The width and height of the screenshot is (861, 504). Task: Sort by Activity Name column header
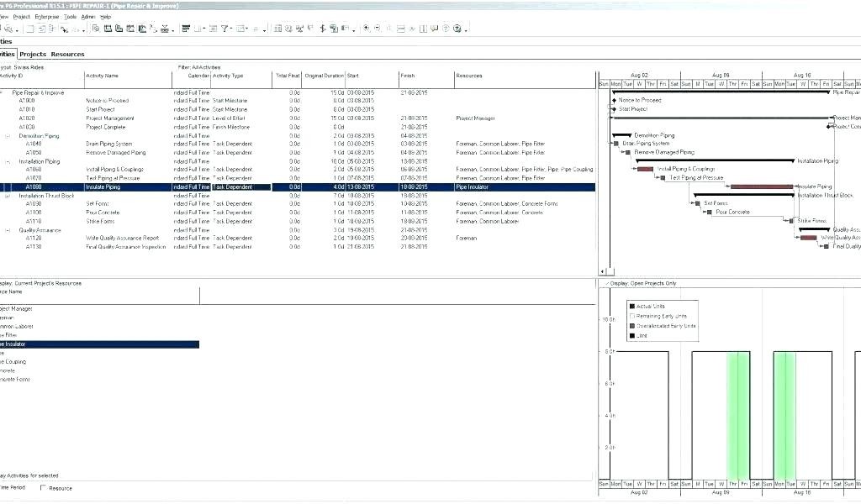click(x=102, y=76)
